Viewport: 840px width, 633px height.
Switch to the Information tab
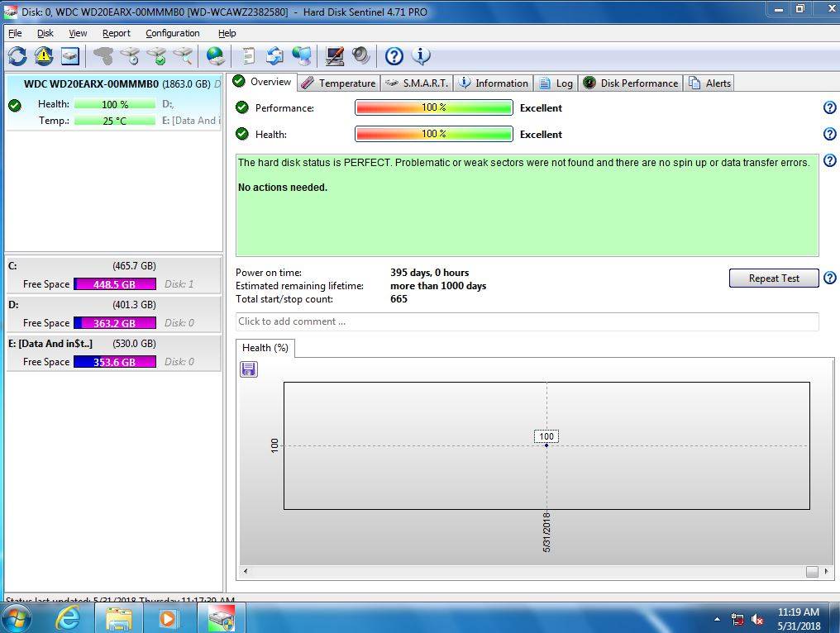[494, 83]
